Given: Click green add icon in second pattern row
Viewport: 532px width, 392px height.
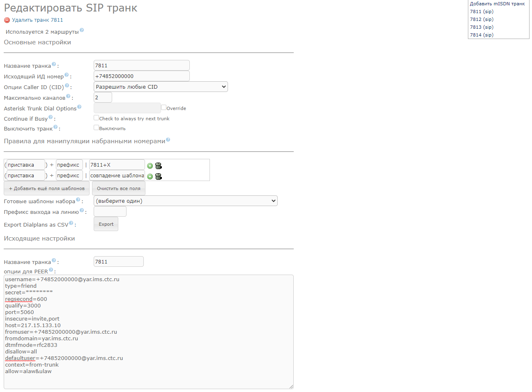Looking at the screenshot, I should pos(150,177).
